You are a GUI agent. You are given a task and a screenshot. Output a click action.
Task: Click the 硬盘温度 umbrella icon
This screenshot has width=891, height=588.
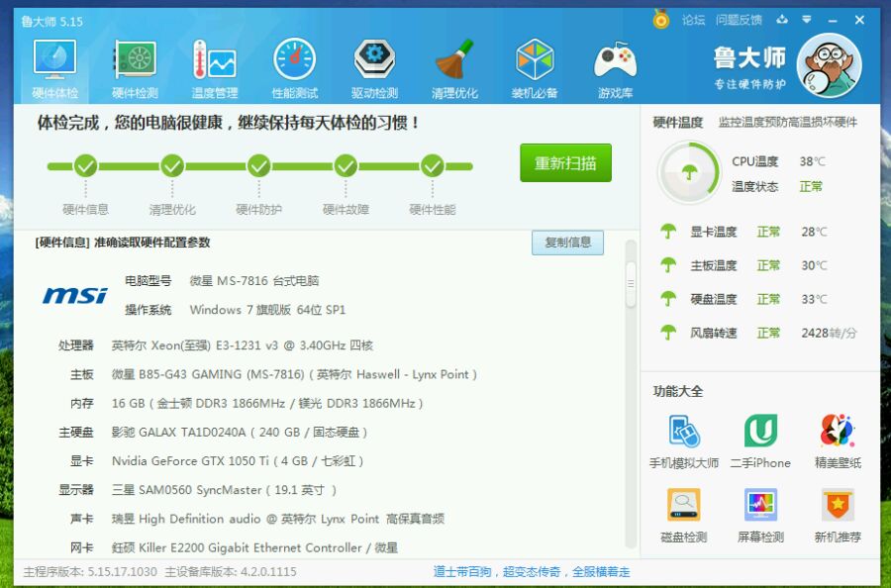coord(668,298)
